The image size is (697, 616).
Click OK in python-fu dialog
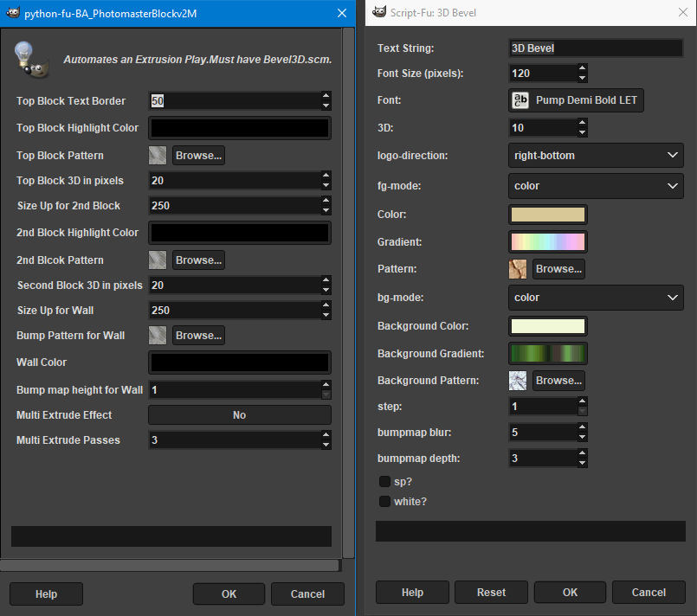coord(229,594)
